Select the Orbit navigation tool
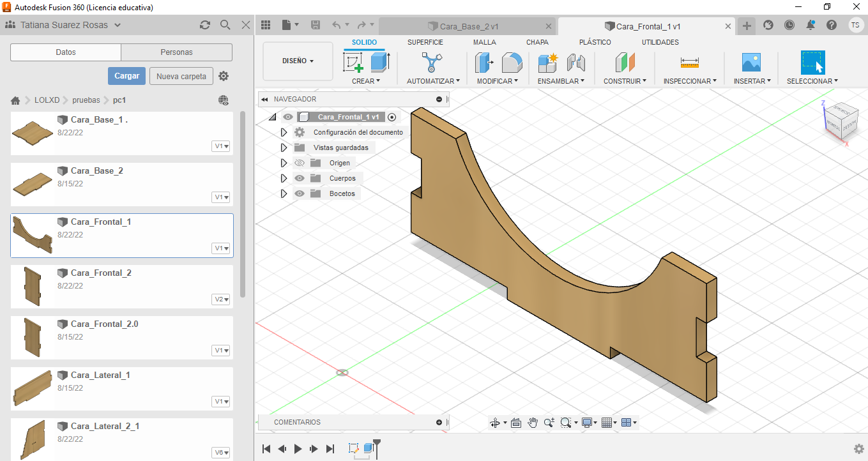Image resolution: width=868 pixels, height=461 pixels. [x=495, y=423]
